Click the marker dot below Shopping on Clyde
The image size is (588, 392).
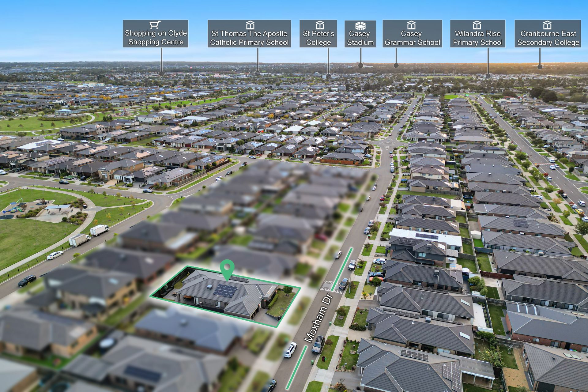pyautogui.click(x=161, y=73)
